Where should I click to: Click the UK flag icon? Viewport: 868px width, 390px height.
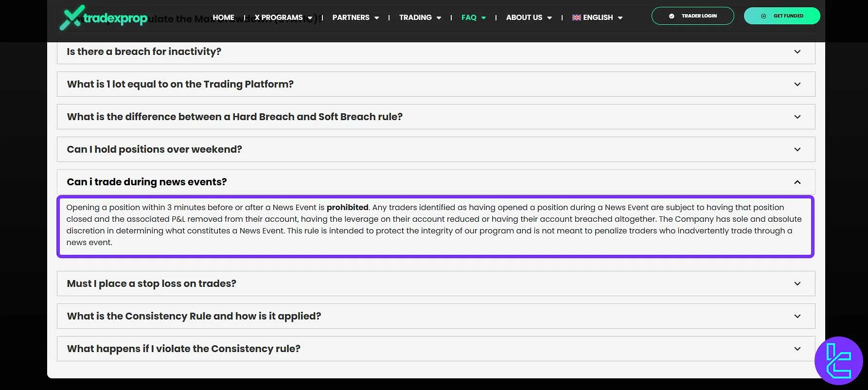pyautogui.click(x=576, y=18)
